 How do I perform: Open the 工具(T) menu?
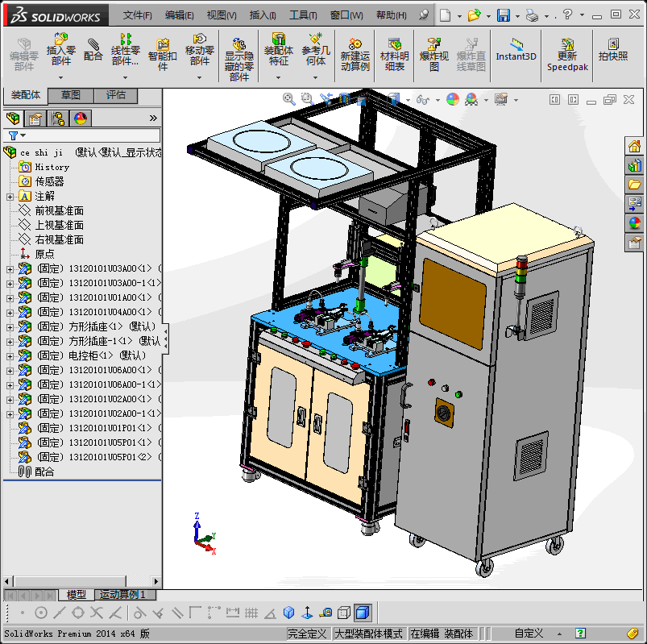click(303, 15)
